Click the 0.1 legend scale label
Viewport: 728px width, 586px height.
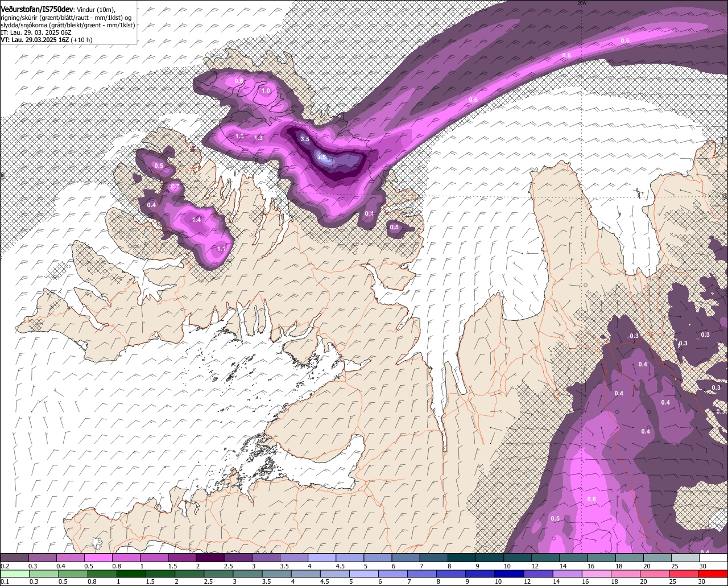point(5,581)
